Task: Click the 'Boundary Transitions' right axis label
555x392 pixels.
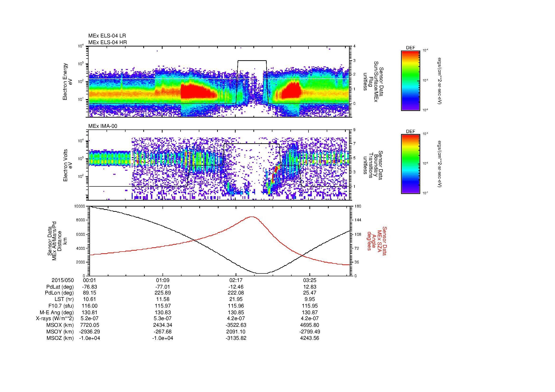Action: coord(373,166)
